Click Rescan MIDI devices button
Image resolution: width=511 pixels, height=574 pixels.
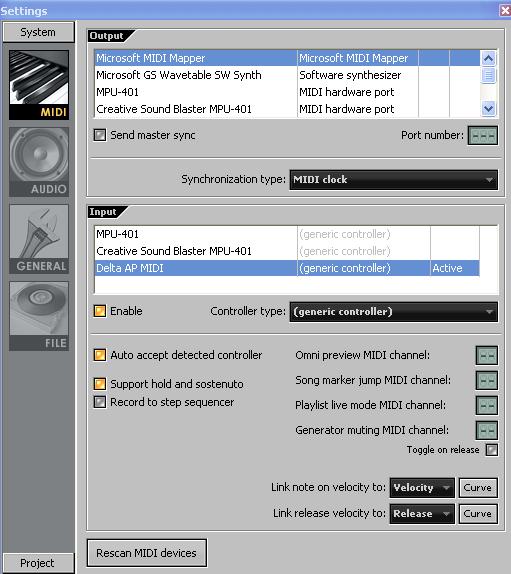click(x=147, y=553)
